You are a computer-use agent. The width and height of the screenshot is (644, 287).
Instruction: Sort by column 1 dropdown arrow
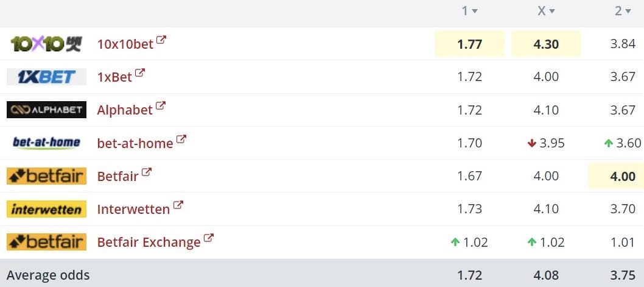475,12
